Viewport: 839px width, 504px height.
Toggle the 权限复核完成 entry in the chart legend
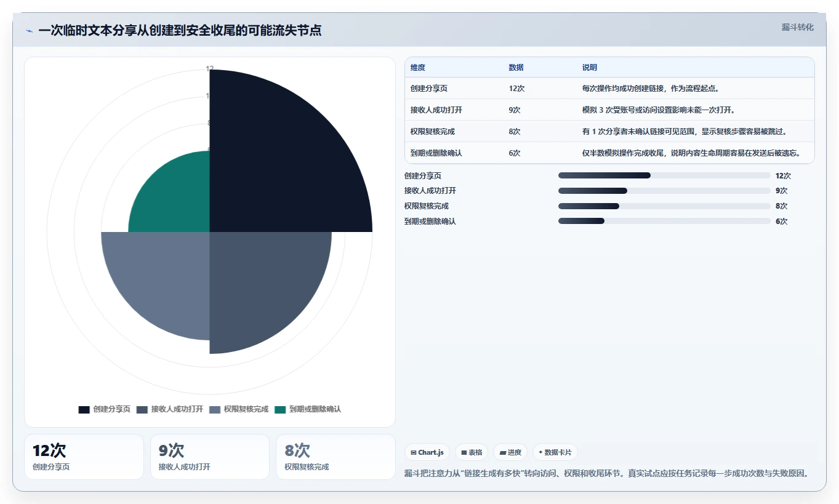click(239, 409)
